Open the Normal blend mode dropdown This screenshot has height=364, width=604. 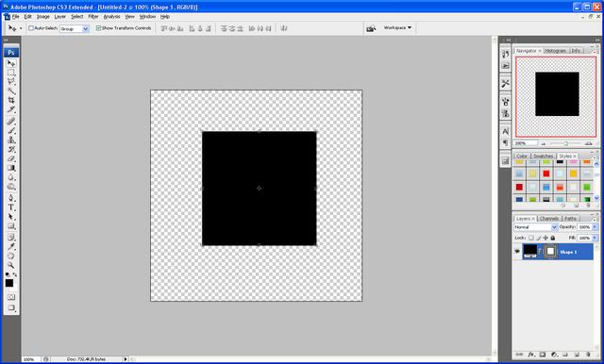pyautogui.click(x=535, y=227)
